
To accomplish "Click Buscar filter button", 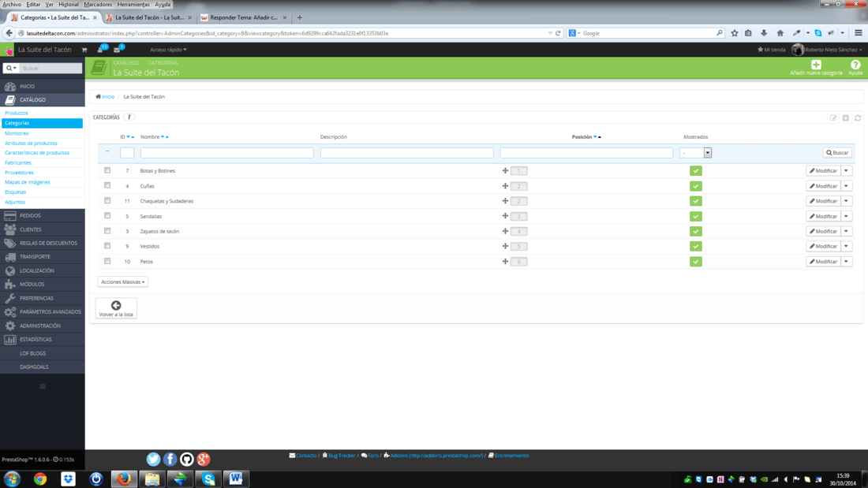I will 837,153.
